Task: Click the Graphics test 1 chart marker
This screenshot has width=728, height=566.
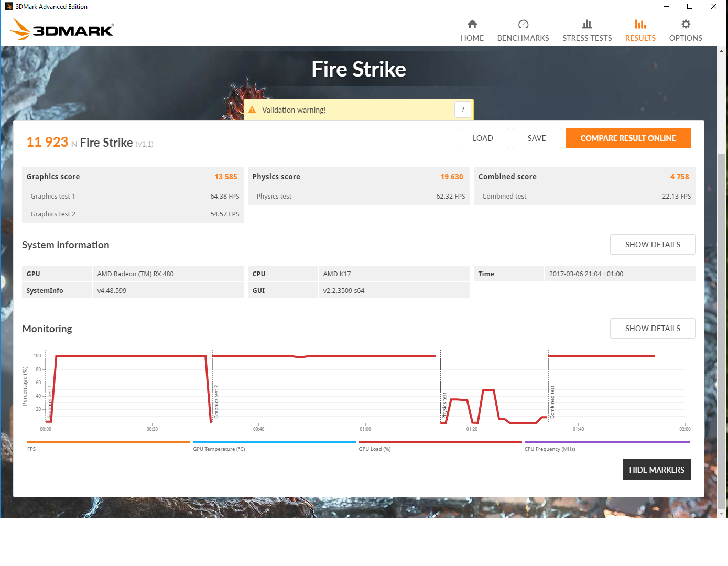Action: click(50, 403)
